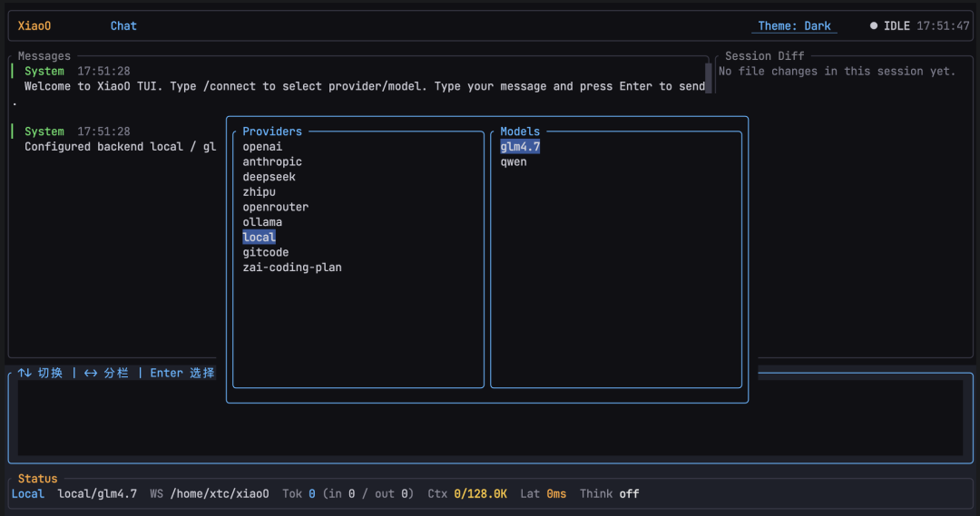This screenshot has height=516, width=980.
Task: Click the workspace path /home/xtc/xiaoO
Action: (x=220, y=493)
